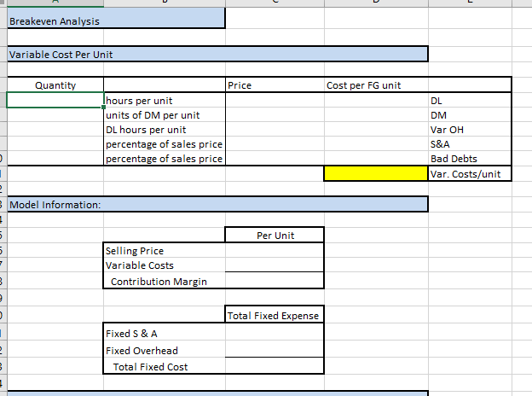Select the 'Breakeven Analysis' title cell
This screenshot has height=396, width=532.
click(x=116, y=18)
